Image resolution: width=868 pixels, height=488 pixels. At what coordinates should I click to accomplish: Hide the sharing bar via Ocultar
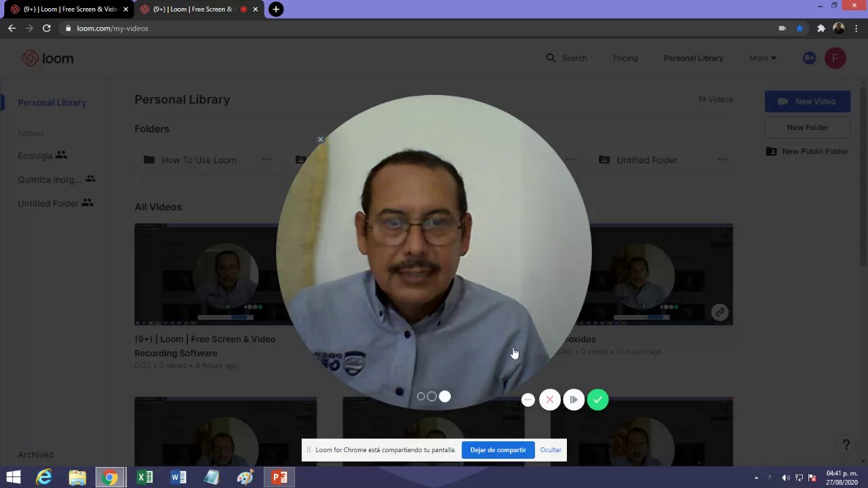pos(551,450)
